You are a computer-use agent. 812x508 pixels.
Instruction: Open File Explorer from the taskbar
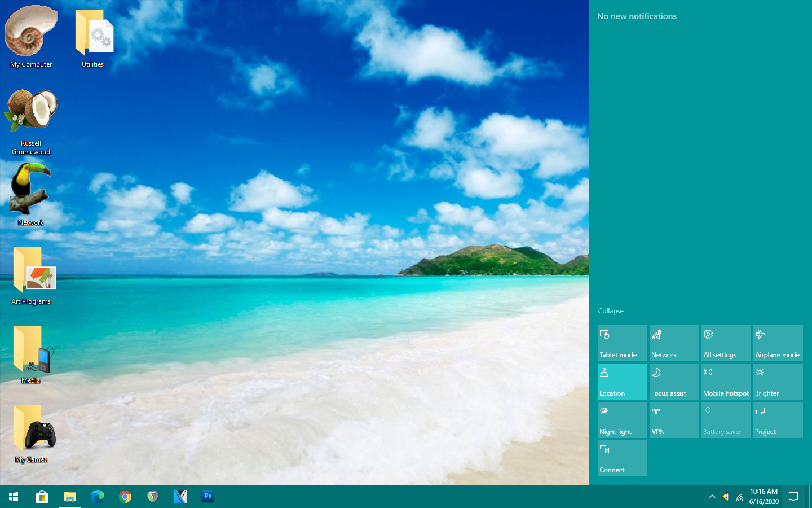point(70,497)
